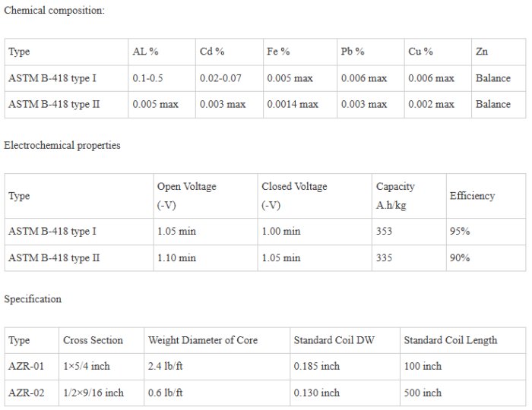Click the "Efficiency" column header
The width and height of the screenshot is (532, 410).
click(x=472, y=196)
